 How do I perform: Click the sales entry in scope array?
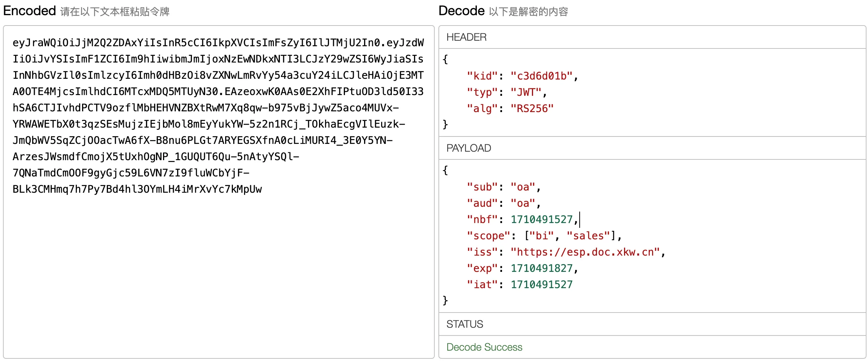point(588,236)
